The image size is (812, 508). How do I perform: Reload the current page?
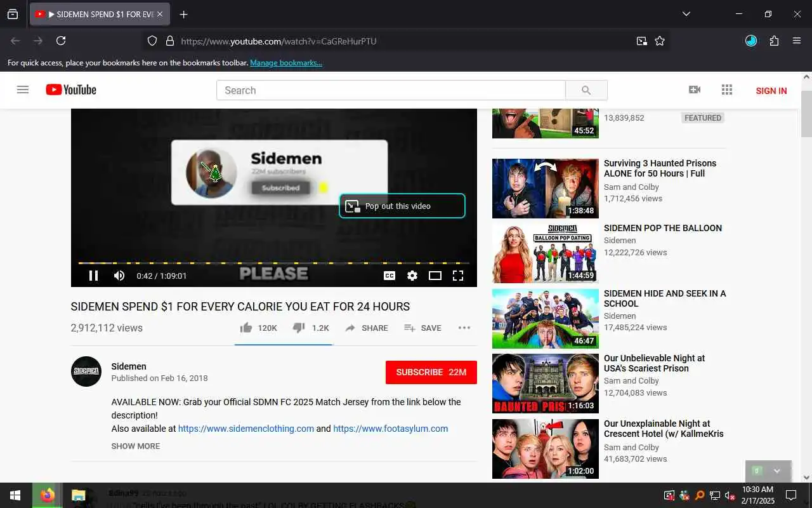[61, 41]
